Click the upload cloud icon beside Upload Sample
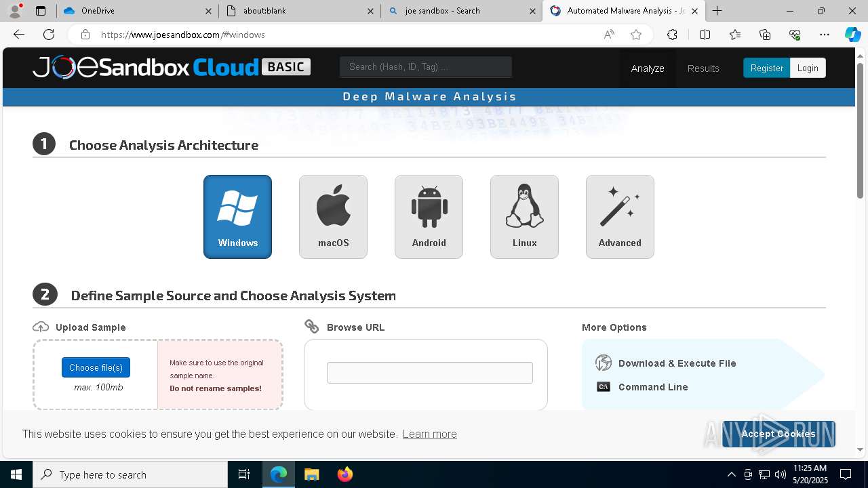This screenshot has height=488, width=868. click(41, 327)
